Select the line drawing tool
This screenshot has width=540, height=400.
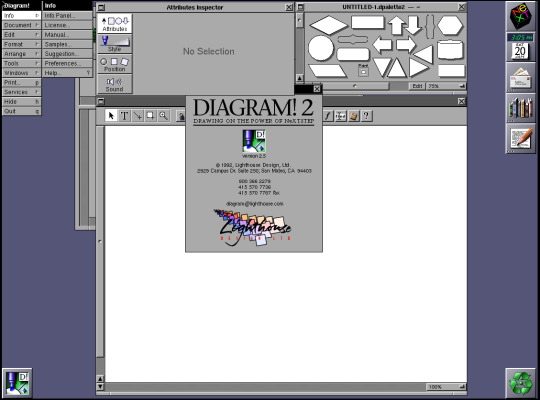138,116
